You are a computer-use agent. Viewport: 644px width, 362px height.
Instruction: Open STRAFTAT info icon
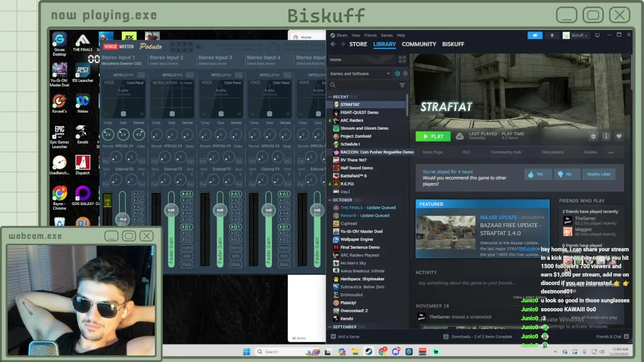pos(606,136)
